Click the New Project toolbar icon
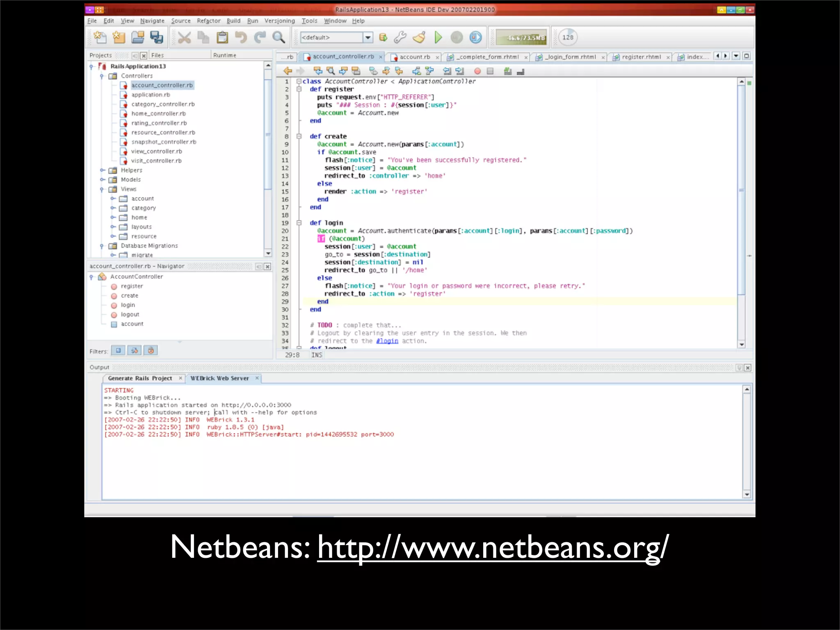The width and height of the screenshot is (840, 630). pos(119,37)
